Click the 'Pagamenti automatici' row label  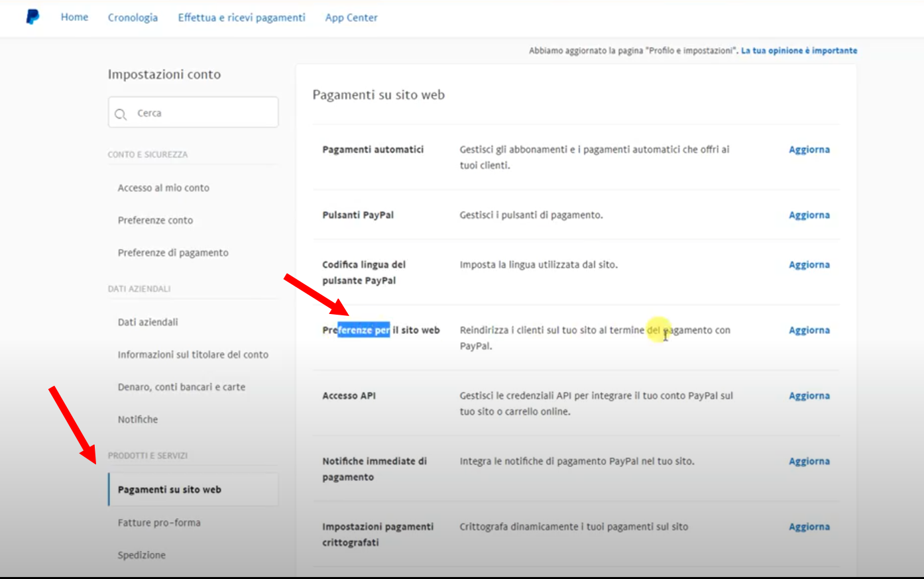point(373,150)
